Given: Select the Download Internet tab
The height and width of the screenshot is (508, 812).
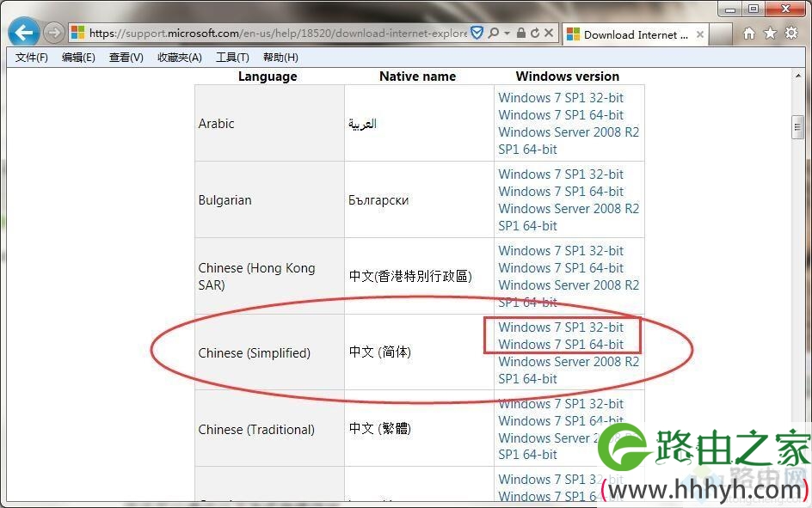Looking at the screenshot, I should tap(635, 34).
